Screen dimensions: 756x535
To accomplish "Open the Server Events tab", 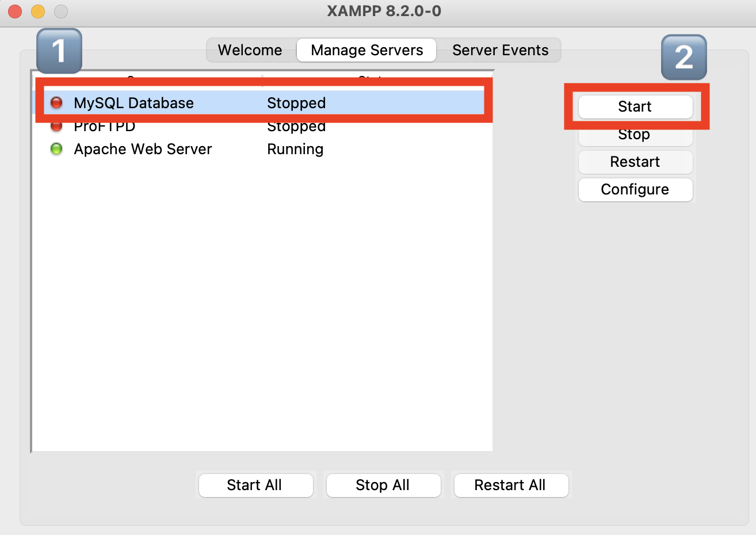I will point(500,50).
